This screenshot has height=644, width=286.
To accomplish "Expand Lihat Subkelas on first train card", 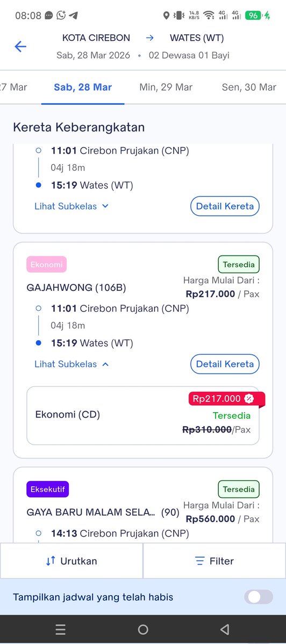I will click(x=72, y=206).
